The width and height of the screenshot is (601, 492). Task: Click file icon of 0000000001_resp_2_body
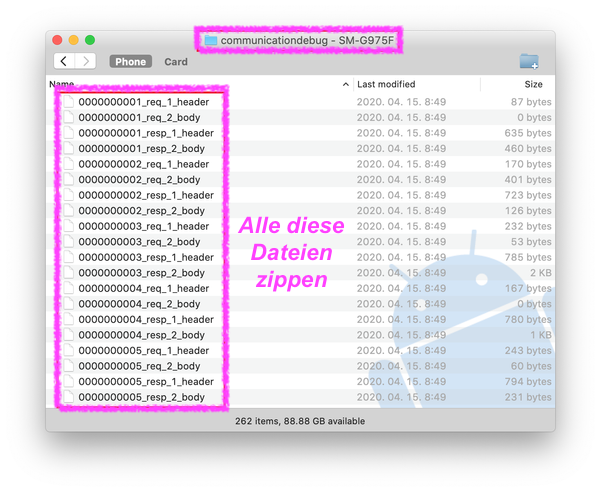point(69,148)
